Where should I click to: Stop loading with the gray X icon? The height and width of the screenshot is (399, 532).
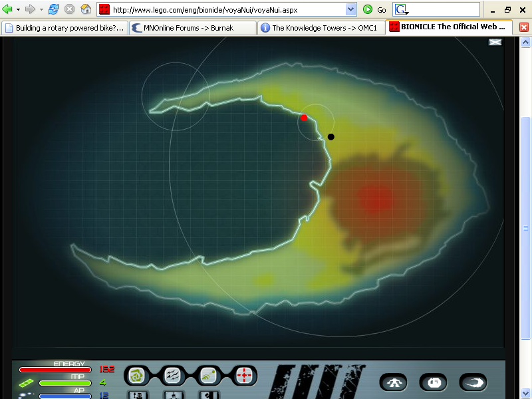(70, 9)
